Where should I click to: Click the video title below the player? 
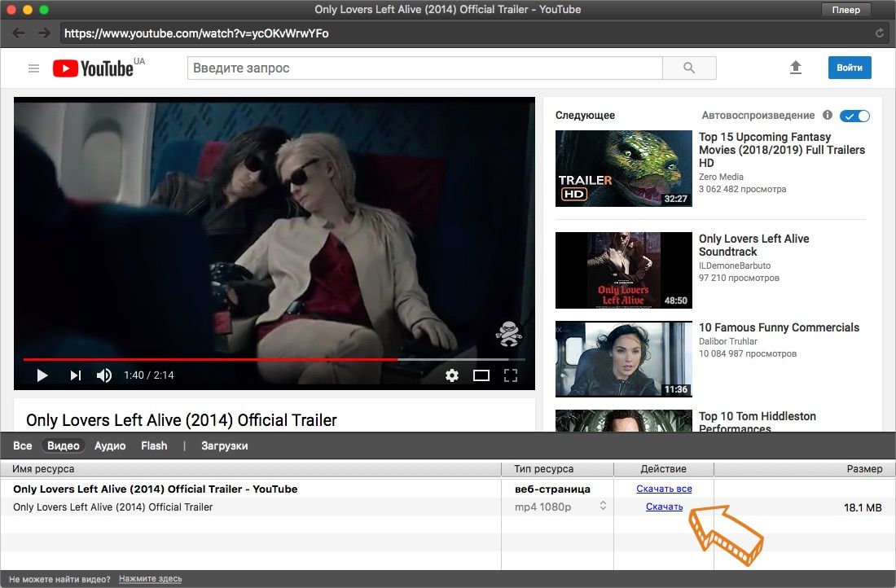point(182,420)
